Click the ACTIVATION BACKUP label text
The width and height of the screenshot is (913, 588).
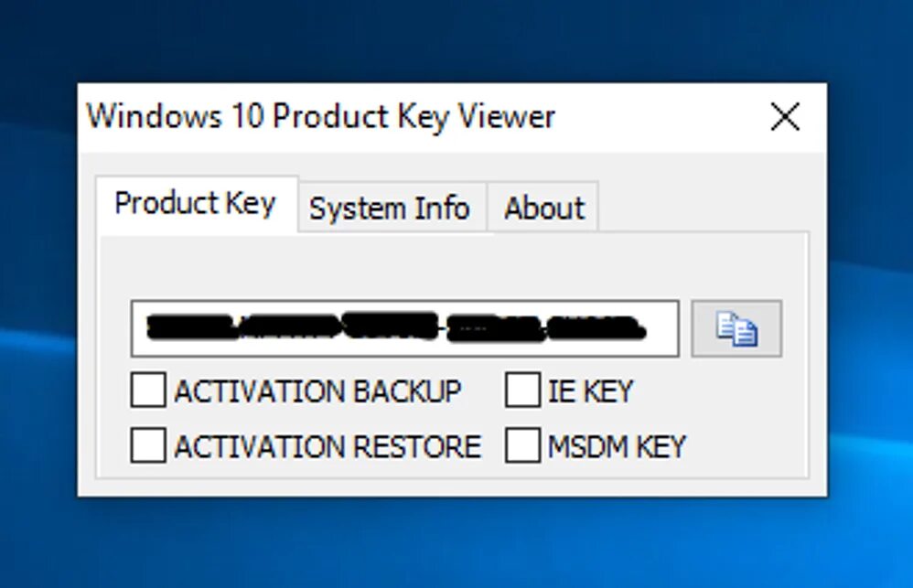[x=317, y=391]
